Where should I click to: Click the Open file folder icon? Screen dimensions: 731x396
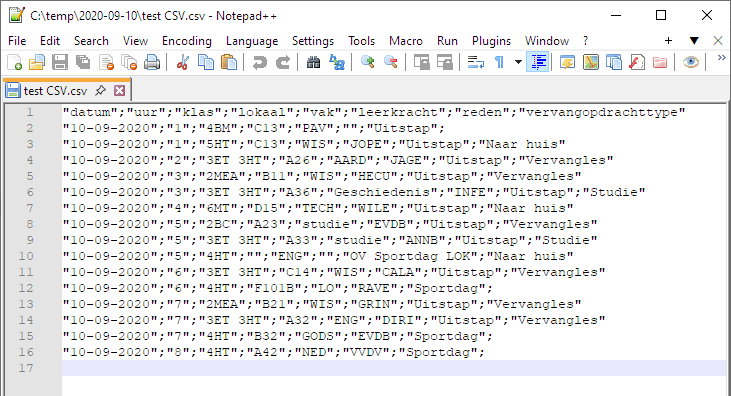pyautogui.click(x=37, y=62)
